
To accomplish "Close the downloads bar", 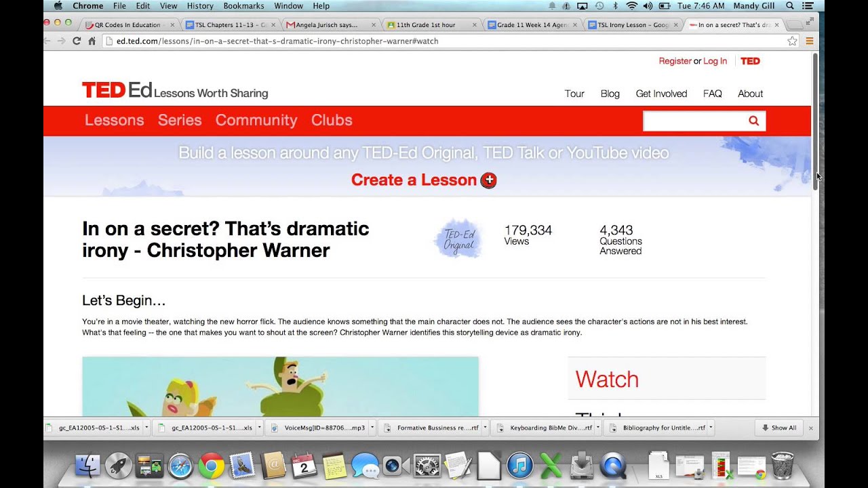I will pyautogui.click(x=810, y=428).
